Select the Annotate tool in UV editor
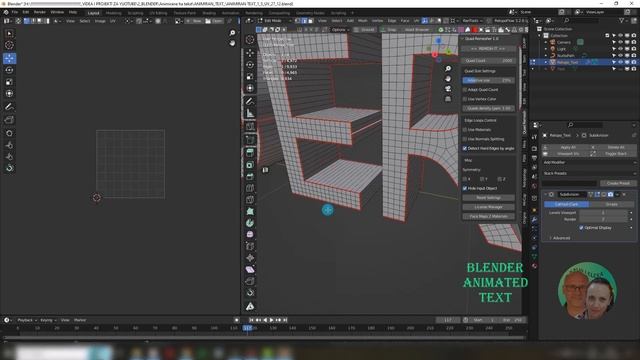The width and height of the screenshot is (640, 360). pos(9,107)
